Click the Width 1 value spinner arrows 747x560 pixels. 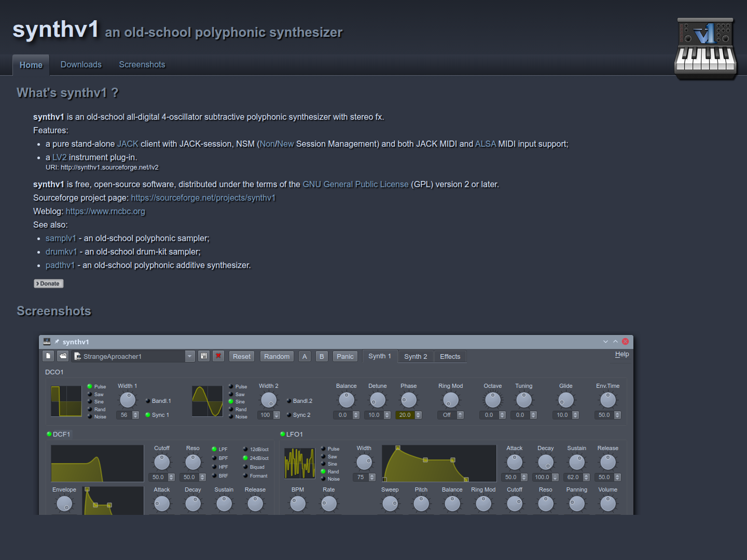tap(135, 415)
